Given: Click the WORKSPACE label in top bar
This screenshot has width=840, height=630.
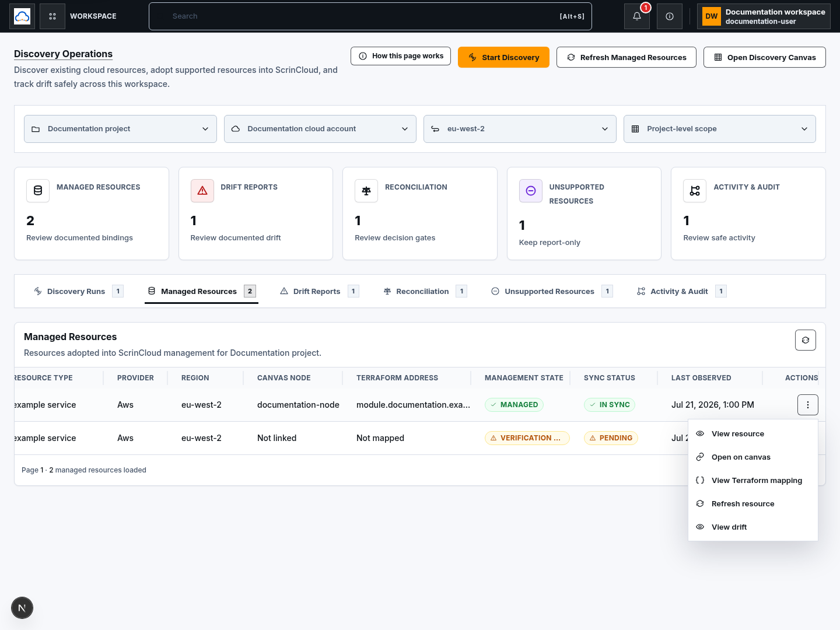Looking at the screenshot, I should tap(93, 16).
